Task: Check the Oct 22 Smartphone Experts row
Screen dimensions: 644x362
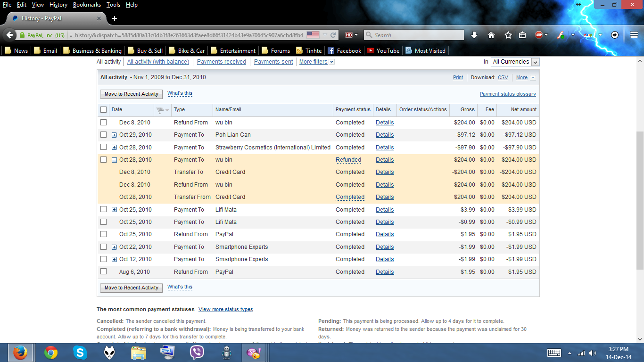Action: coord(104,247)
